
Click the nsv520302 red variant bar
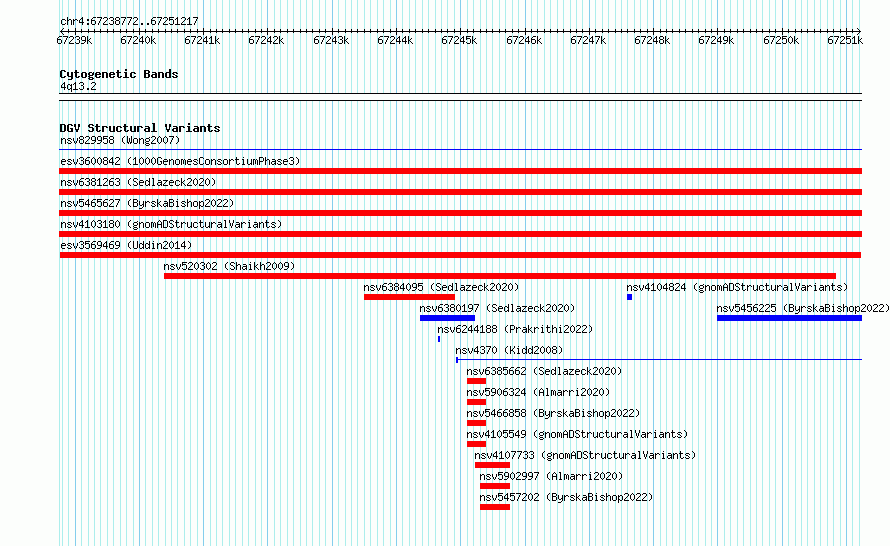point(500,276)
